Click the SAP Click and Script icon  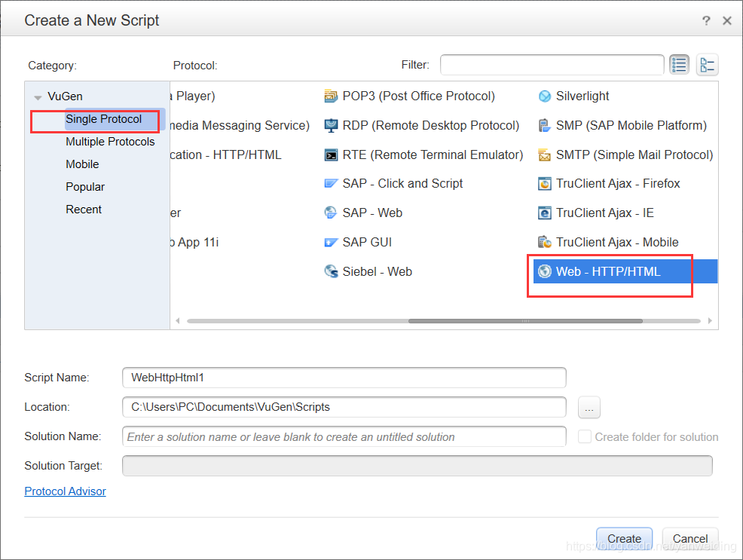click(331, 184)
